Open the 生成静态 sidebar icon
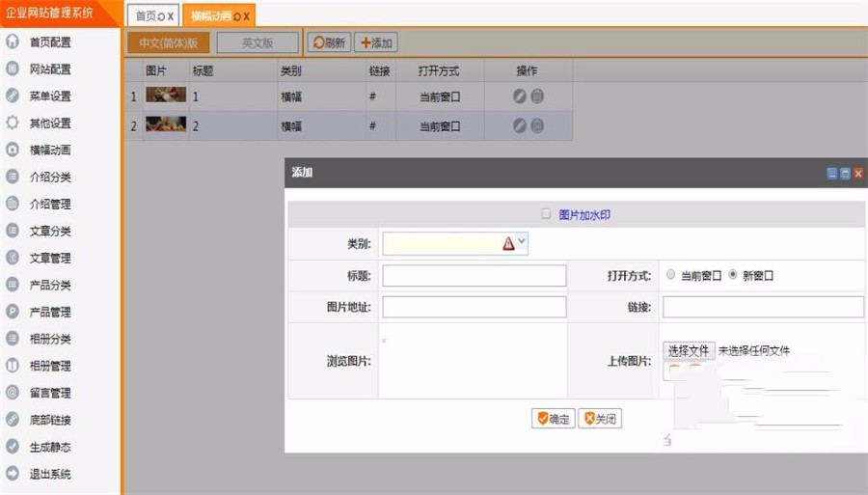This screenshot has height=495, width=868. 13,447
